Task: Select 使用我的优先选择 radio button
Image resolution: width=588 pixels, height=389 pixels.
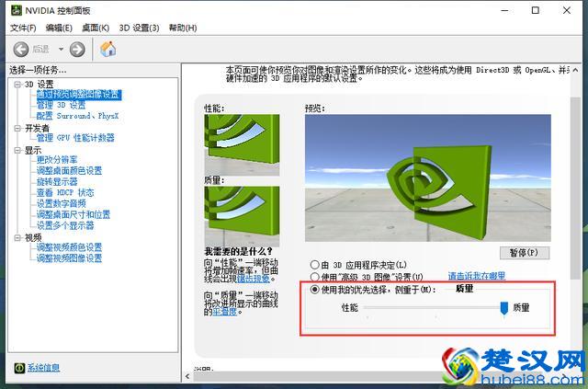Action: click(314, 289)
